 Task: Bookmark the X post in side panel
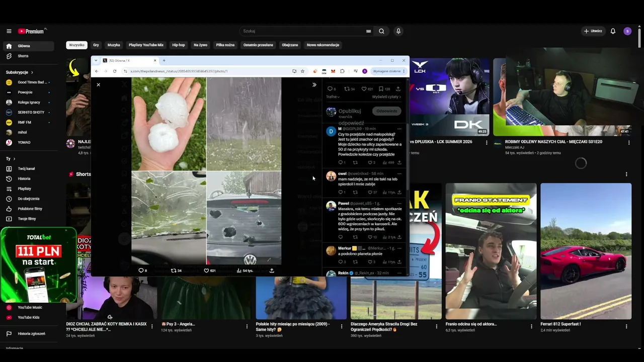click(384, 89)
